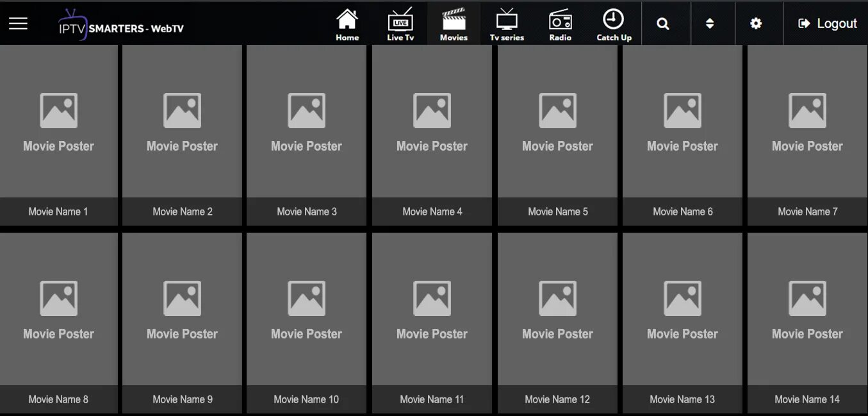Image resolution: width=868 pixels, height=416 pixels.
Task: Select the Movies clapperboard tab
Action: [454, 25]
